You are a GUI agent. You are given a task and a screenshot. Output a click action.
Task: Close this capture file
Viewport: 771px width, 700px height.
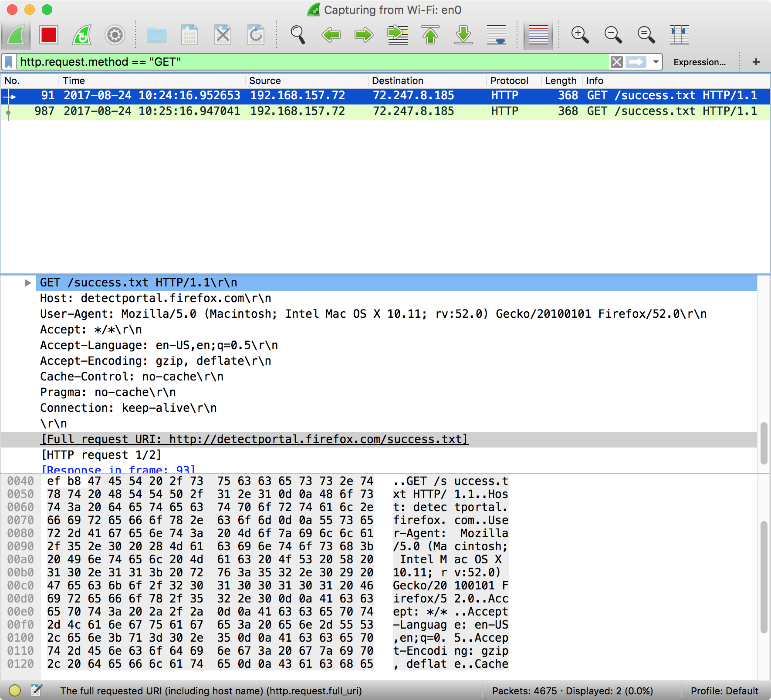pyautogui.click(x=223, y=35)
